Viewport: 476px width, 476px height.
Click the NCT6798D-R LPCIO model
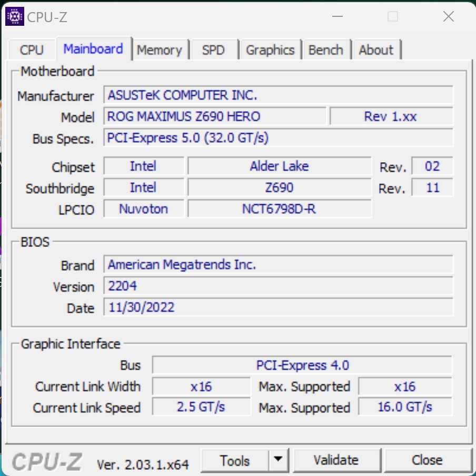pos(280,209)
